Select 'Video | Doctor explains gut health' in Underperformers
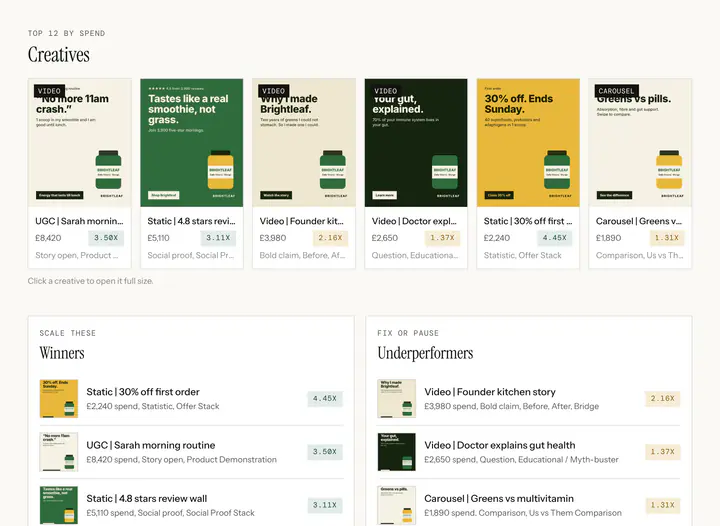The width and height of the screenshot is (720, 526). coord(500,445)
